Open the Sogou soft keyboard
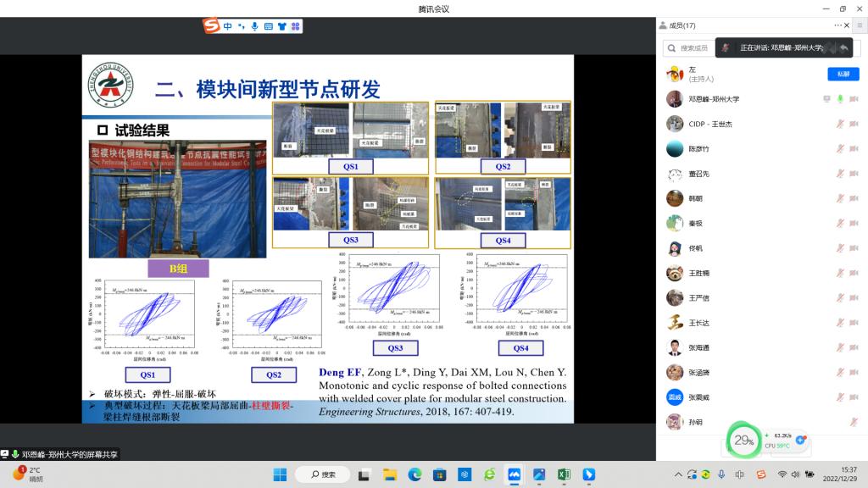This screenshot has height=488, width=868. tap(268, 26)
